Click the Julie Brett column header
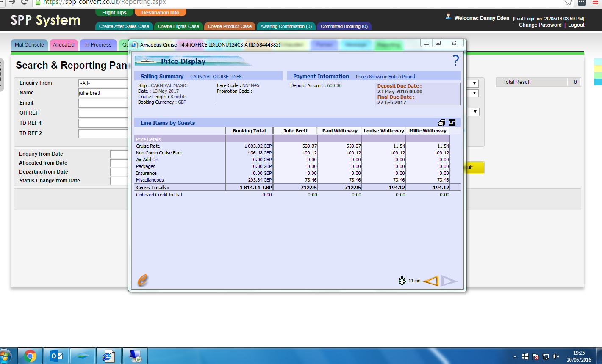602x364 pixels. pos(295,131)
